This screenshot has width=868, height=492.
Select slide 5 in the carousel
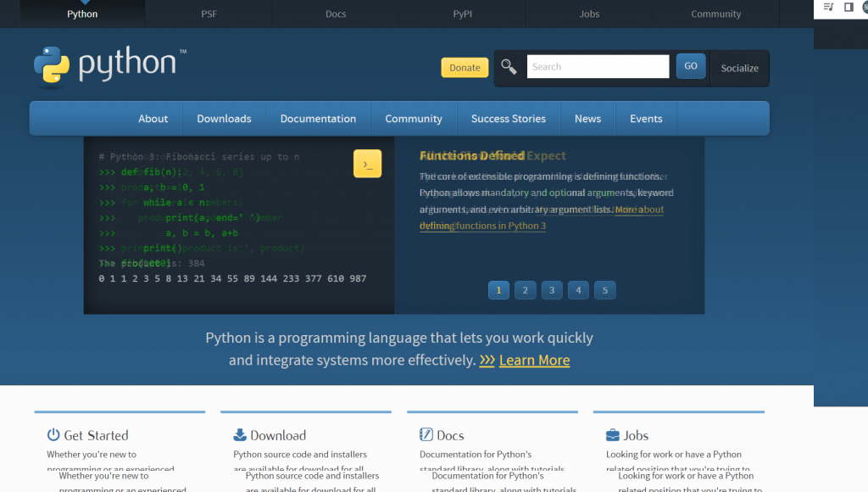604,290
